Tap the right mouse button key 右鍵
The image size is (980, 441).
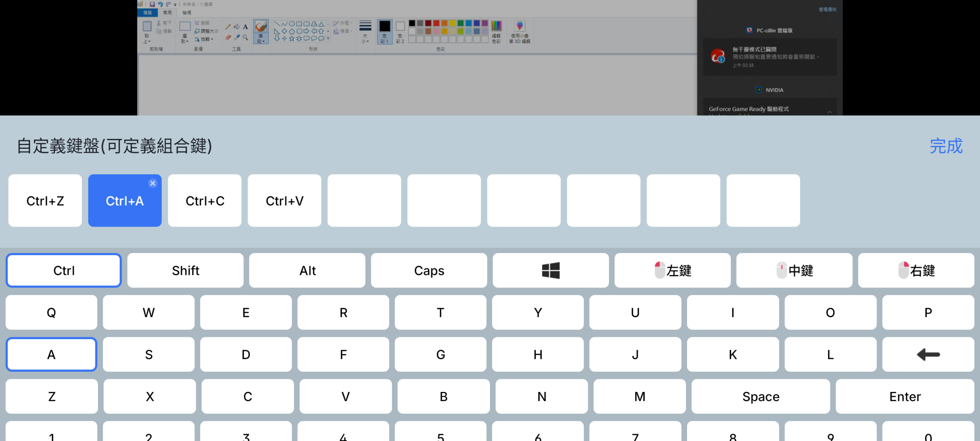(916, 270)
